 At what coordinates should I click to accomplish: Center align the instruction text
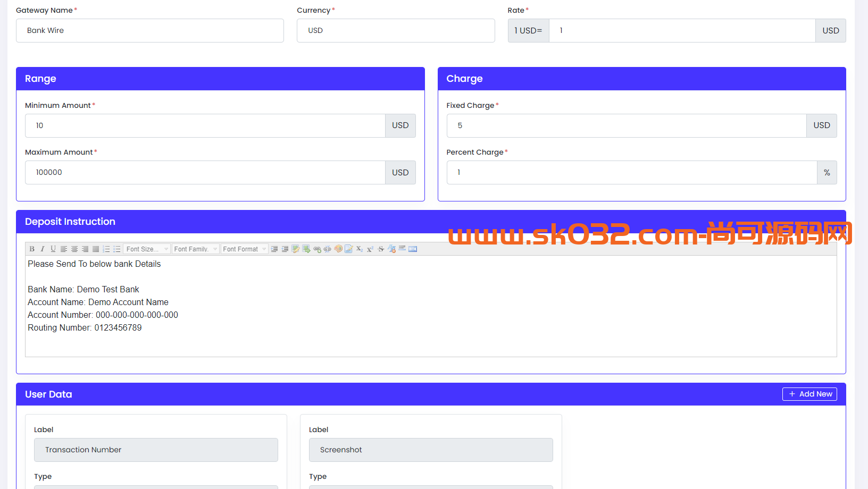click(74, 249)
